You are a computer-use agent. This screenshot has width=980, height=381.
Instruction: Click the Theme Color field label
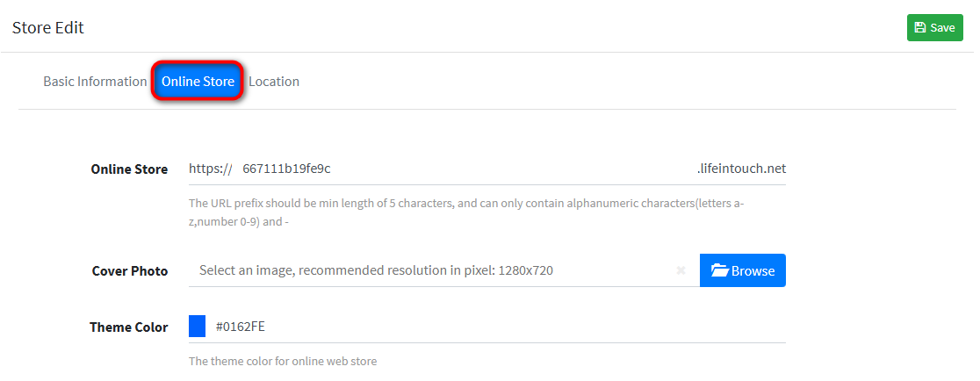tap(128, 327)
